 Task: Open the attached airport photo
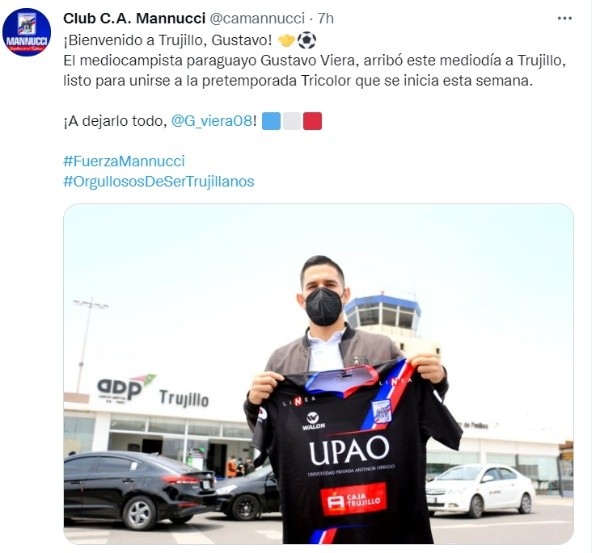point(318,374)
